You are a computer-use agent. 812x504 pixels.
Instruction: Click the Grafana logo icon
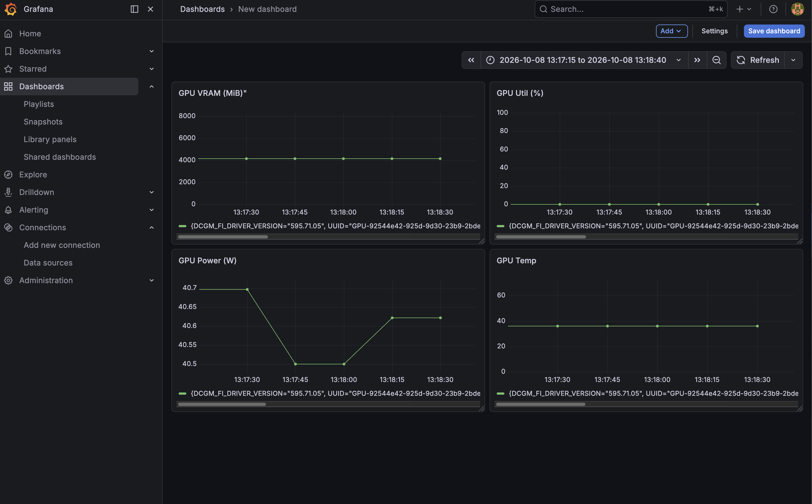(11, 9)
